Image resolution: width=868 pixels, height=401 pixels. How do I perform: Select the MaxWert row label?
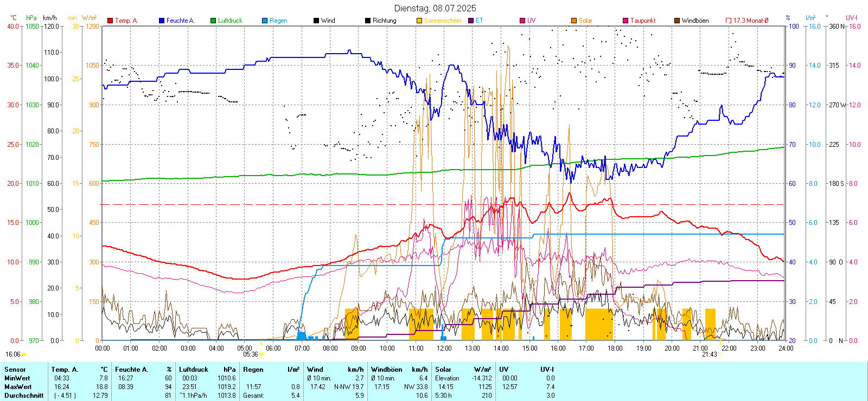(18, 387)
